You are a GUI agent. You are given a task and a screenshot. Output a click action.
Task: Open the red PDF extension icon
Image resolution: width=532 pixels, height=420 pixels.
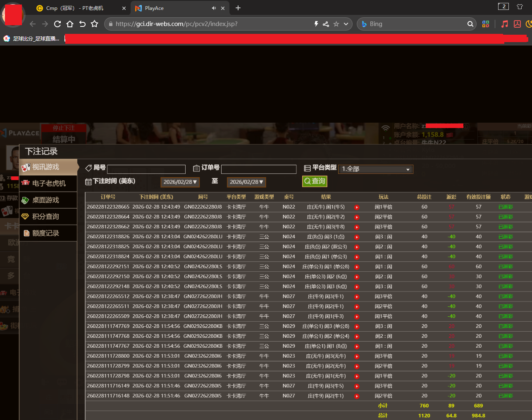517,24
